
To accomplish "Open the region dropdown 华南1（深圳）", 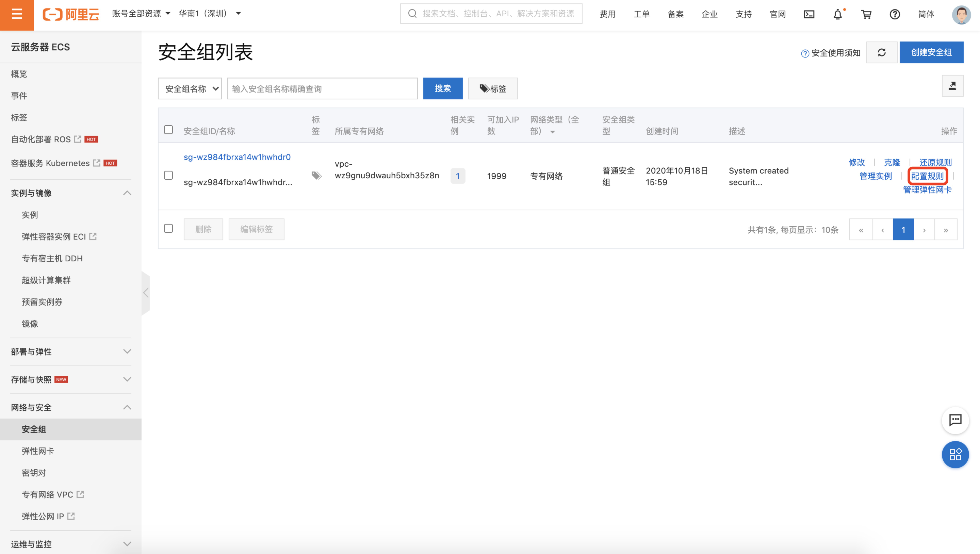I will pyautogui.click(x=210, y=14).
